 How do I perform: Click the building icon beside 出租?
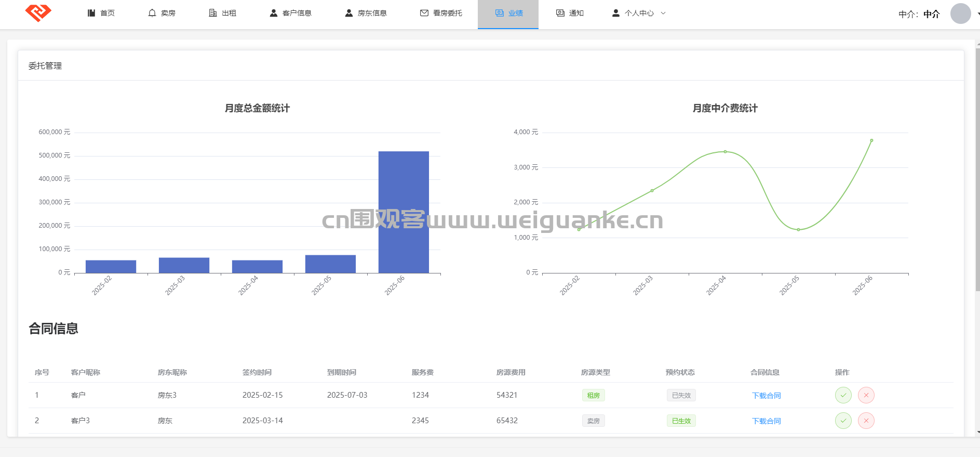(213, 13)
